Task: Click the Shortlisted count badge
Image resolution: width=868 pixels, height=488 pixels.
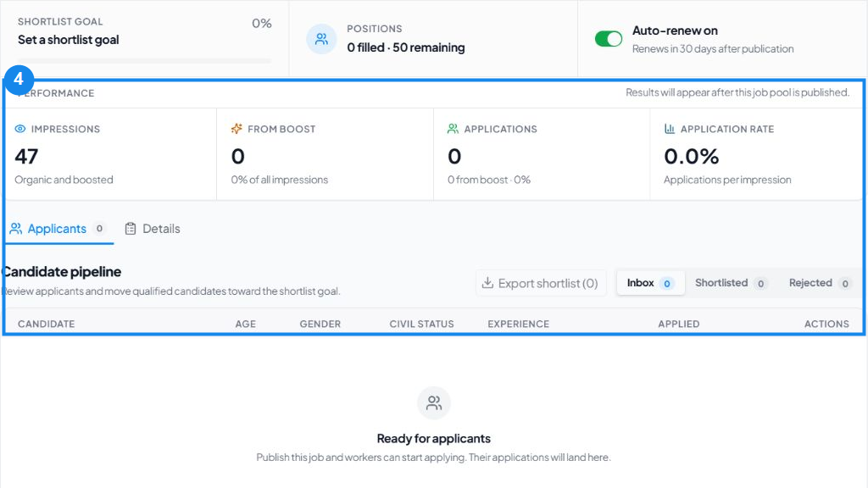Action: pos(760,283)
